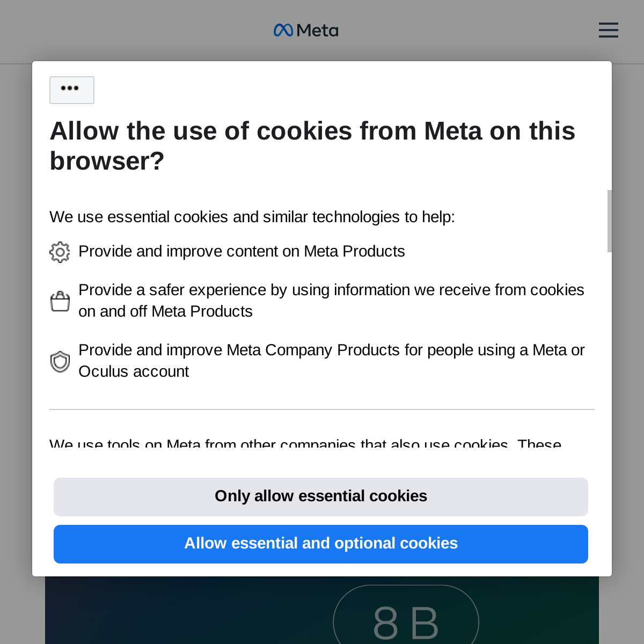Open the hamburger navigation menu
The height and width of the screenshot is (644, 644).
click(x=608, y=30)
